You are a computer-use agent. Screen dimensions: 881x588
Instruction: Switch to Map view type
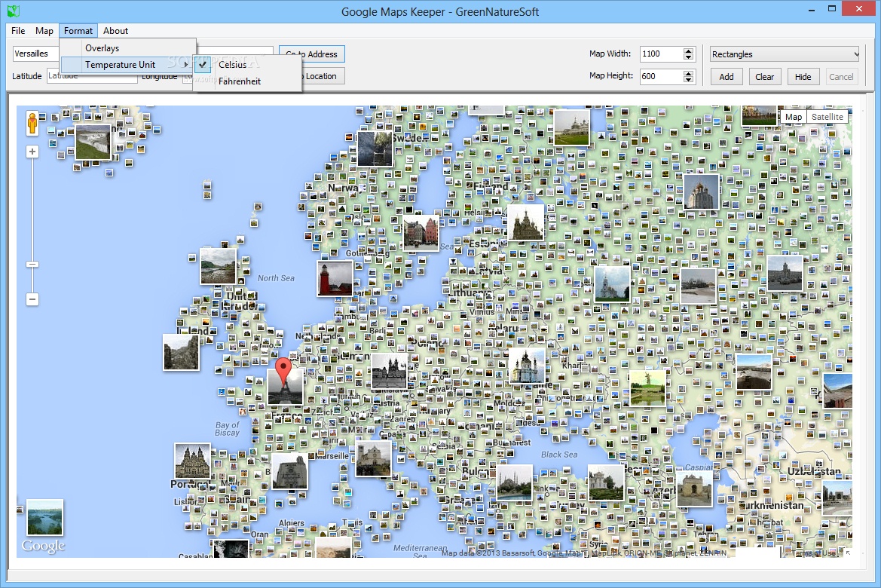[794, 117]
